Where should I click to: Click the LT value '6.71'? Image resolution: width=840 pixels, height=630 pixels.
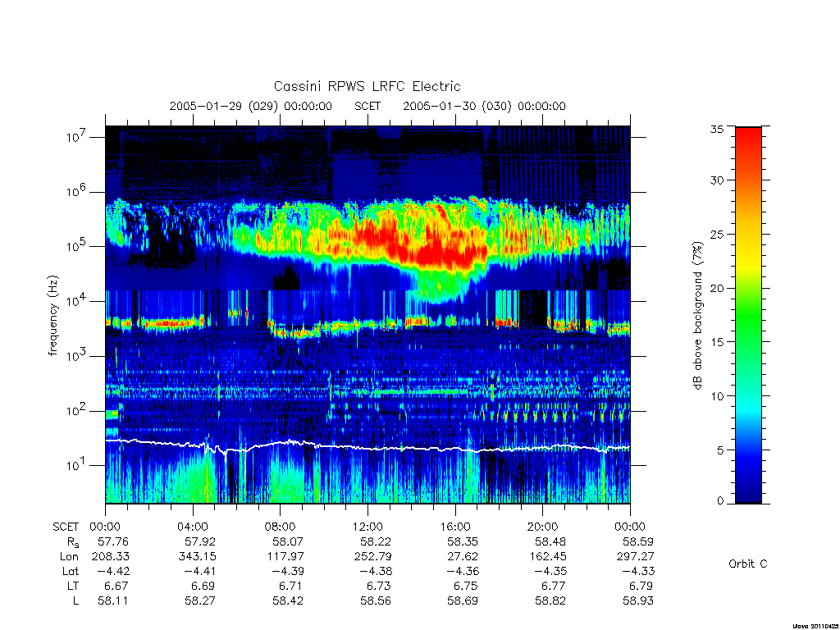(x=291, y=586)
